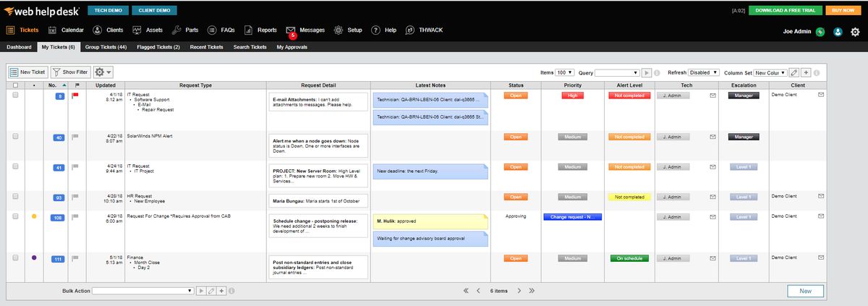Image resolution: width=868 pixels, height=306 pixels.
Task: Click the CLIENT DEMO button
Action: click(x=154, y=10)
